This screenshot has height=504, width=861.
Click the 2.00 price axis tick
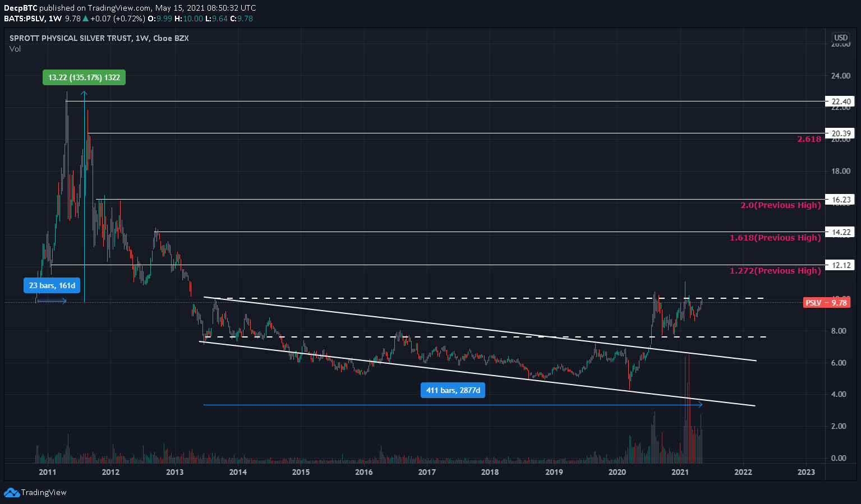point(839,426)
